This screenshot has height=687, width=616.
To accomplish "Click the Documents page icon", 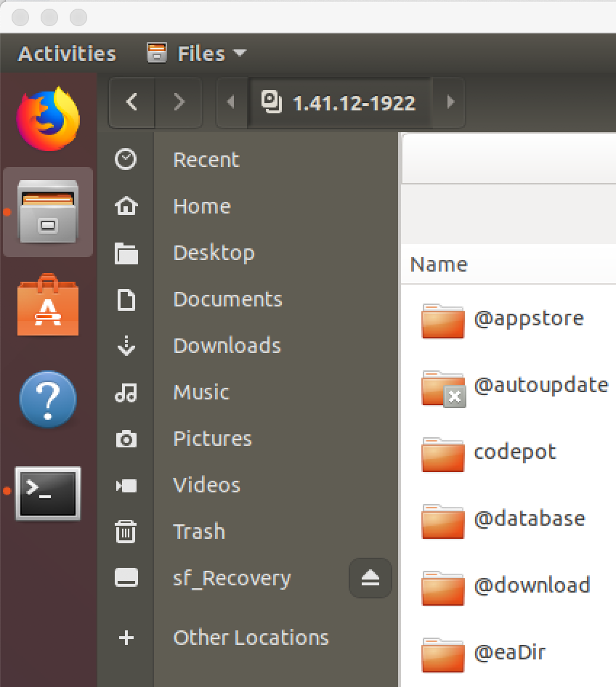I will (x=126, y=300).
